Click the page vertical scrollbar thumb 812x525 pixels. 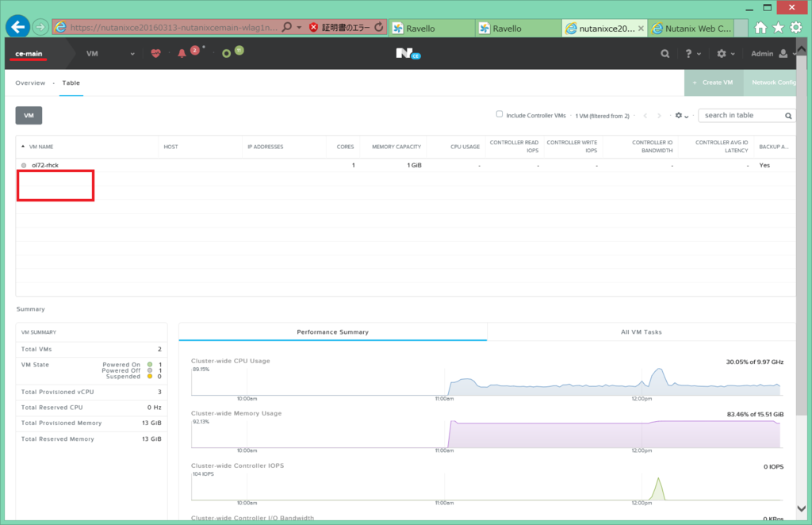(x=801, y=236)
